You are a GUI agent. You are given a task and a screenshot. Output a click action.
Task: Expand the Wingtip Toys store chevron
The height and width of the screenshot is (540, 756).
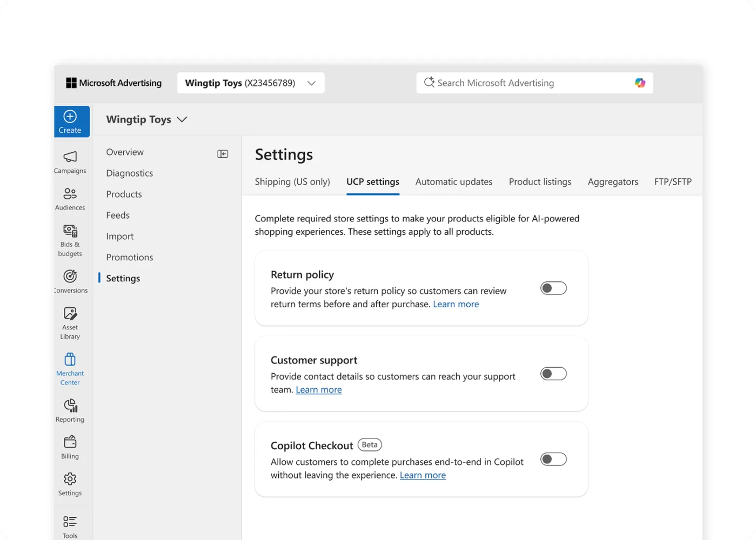[x=182, y=119]
